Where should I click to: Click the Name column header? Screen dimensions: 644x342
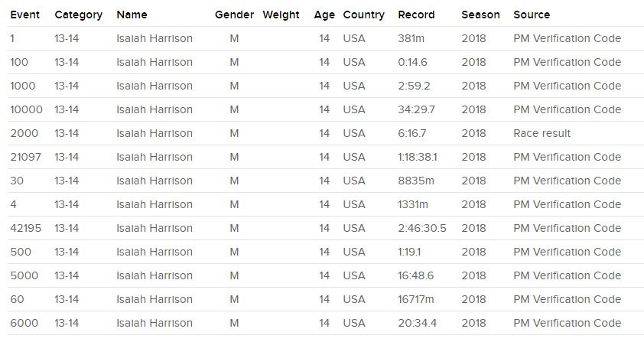pyautogui.click(x=132, y=15)
